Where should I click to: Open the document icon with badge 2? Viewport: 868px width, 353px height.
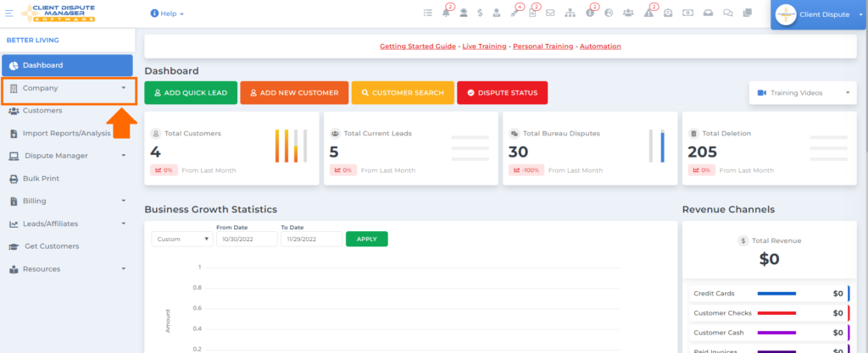click(x=532, y=14)
